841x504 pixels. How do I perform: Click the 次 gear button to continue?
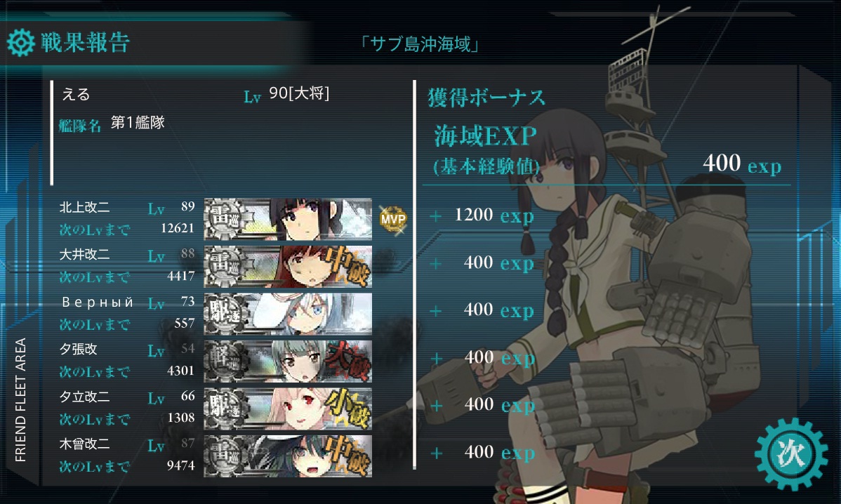791,454
